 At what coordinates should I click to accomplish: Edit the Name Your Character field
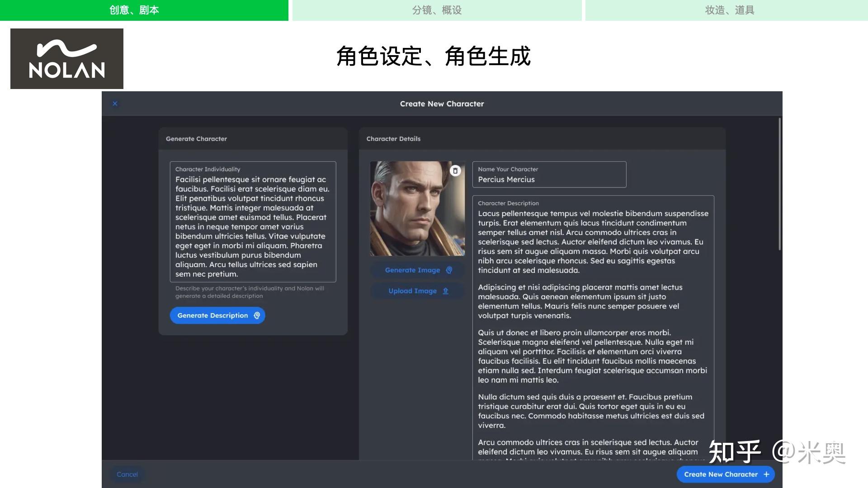(x=549, y=174)
